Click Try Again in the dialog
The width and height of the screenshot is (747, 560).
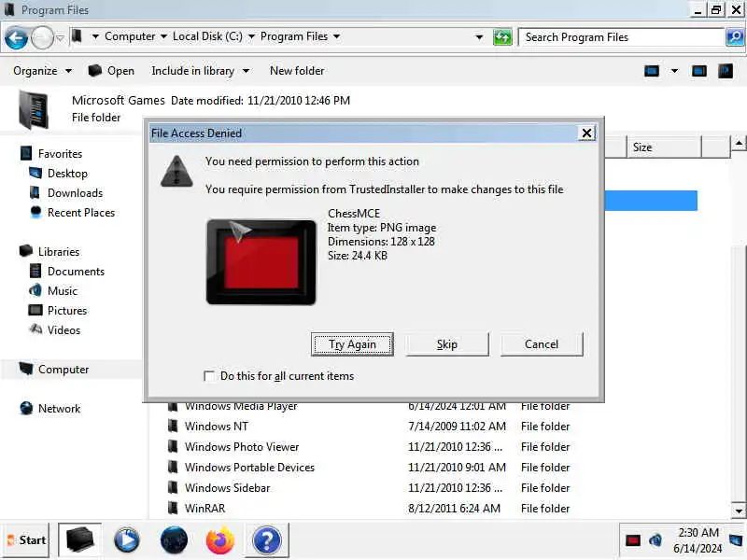[x=352, y=344]
